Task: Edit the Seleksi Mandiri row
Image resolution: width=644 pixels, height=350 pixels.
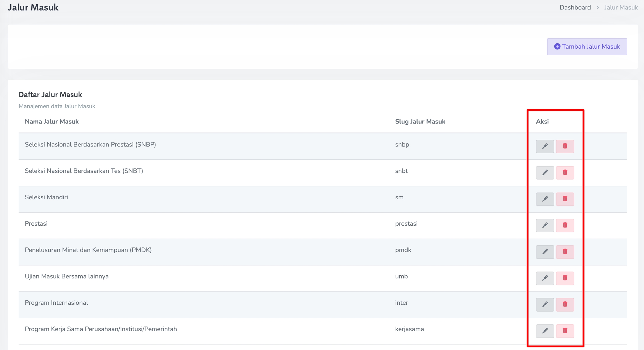Action: click(x=545, y=199)
